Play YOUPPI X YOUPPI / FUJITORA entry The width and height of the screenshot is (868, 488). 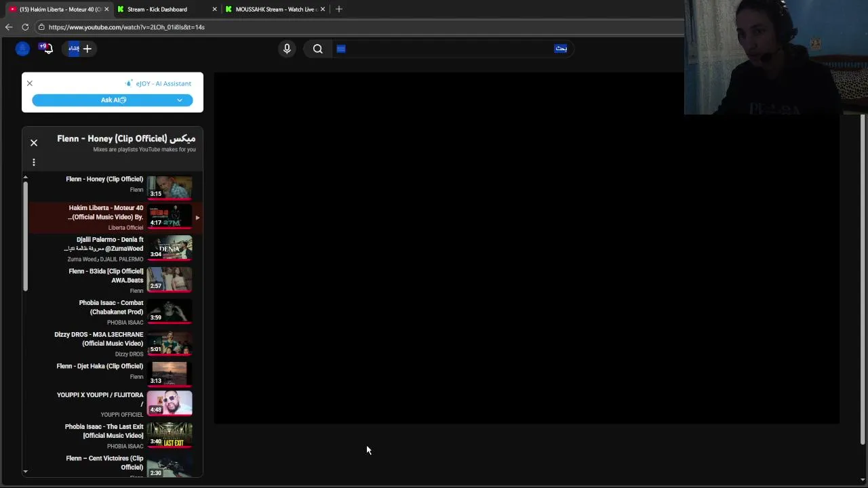(114, 404)
